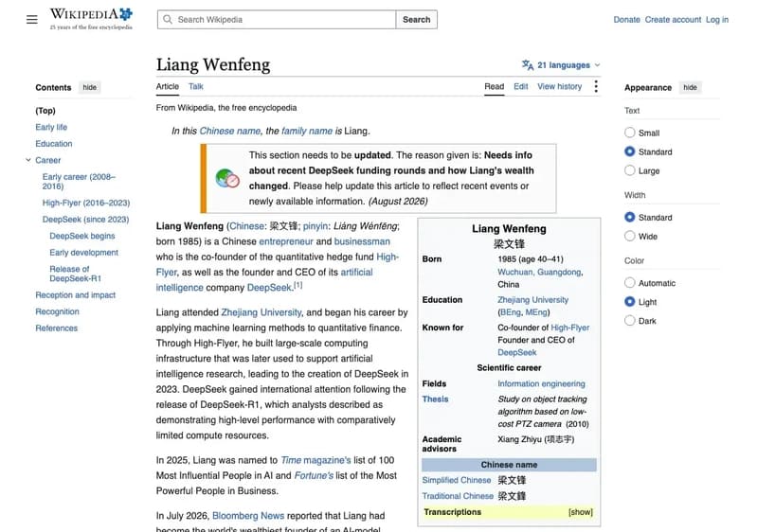Switch to the Talk tab
Viewport: 757px width, 532px height.
(x=195, y=86)
